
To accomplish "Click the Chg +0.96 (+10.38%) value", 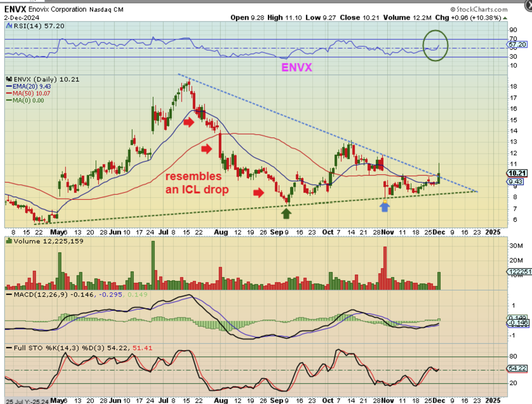I will 468,18.
